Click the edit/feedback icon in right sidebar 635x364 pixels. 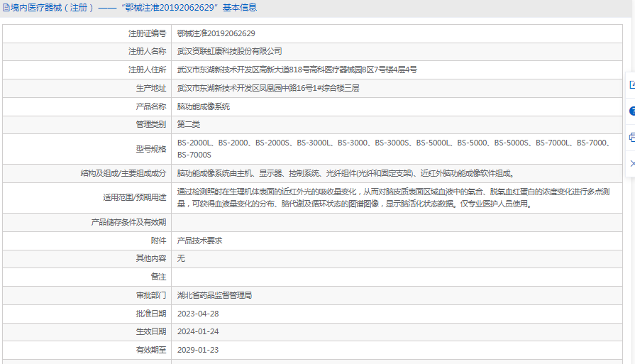632,85
